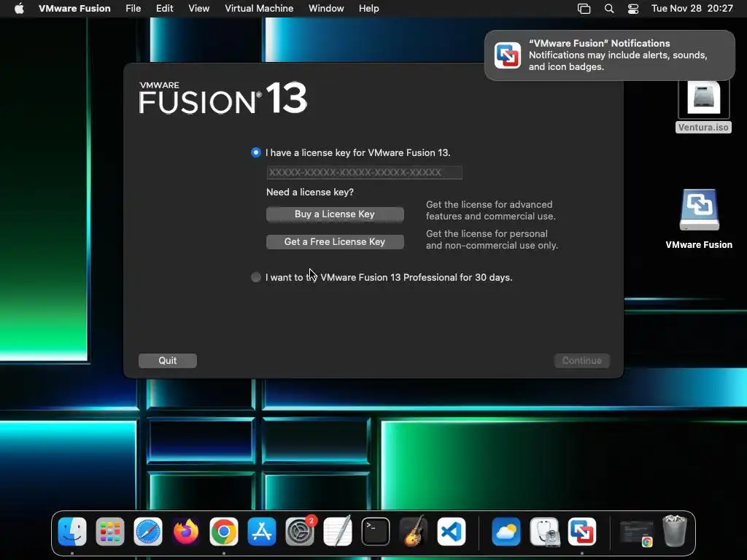Open Terminal from the Dock

pos(376,532)
